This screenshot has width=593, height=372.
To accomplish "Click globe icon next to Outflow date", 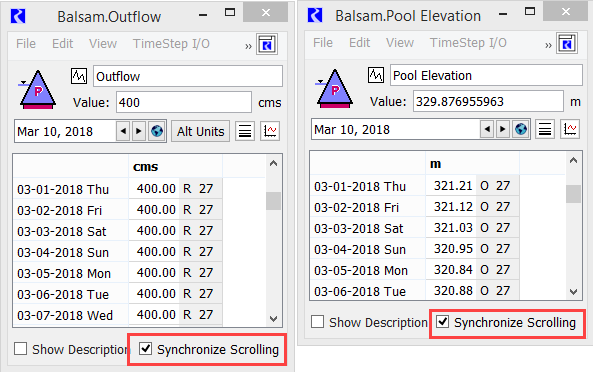I will tap(157, 131).
